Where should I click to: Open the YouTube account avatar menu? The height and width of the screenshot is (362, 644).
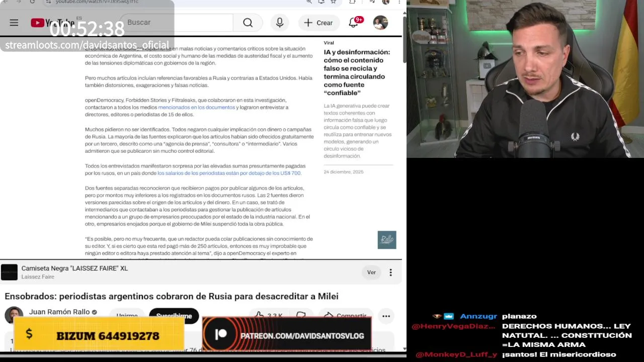pos(380,23)
